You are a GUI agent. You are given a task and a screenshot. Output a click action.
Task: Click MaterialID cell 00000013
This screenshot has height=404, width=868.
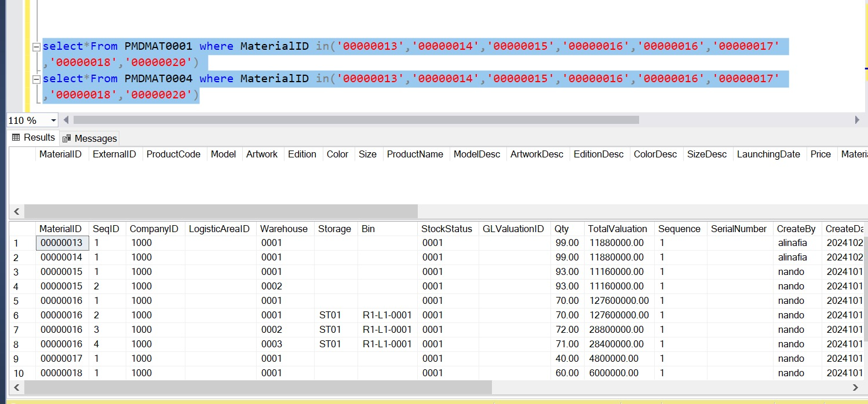tap(62, 243)
